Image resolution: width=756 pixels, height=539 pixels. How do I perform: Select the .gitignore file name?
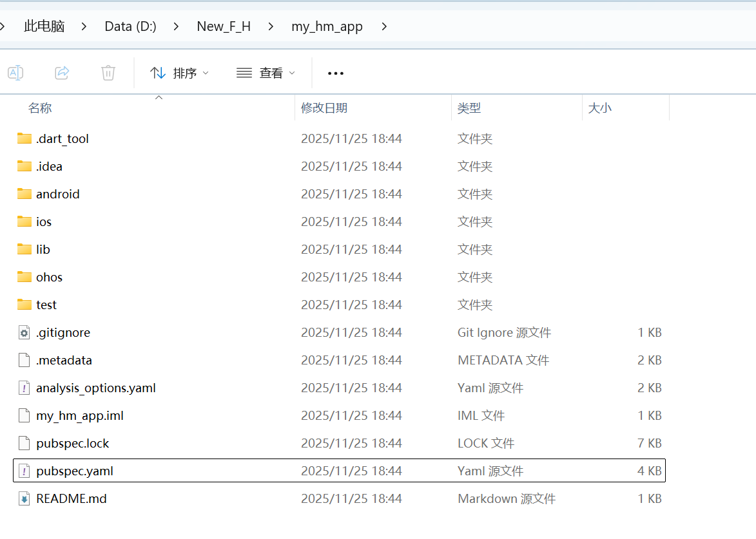[x=63, y=332]
